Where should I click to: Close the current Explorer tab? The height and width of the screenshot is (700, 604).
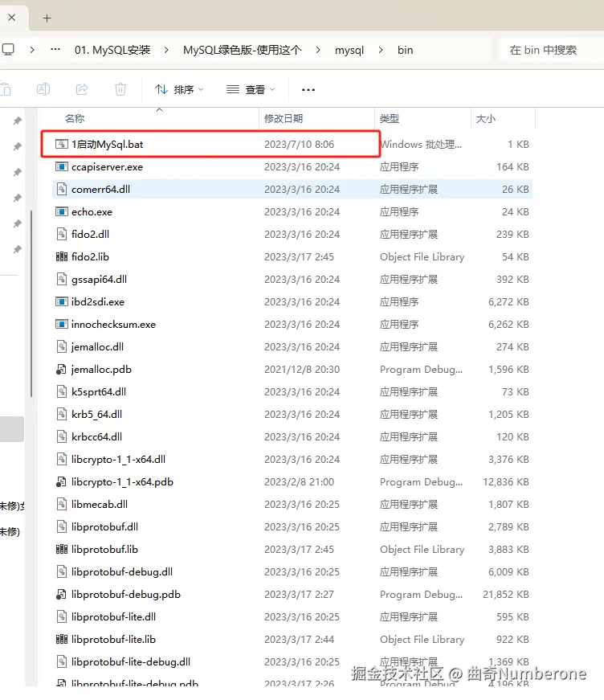[12, 18]
